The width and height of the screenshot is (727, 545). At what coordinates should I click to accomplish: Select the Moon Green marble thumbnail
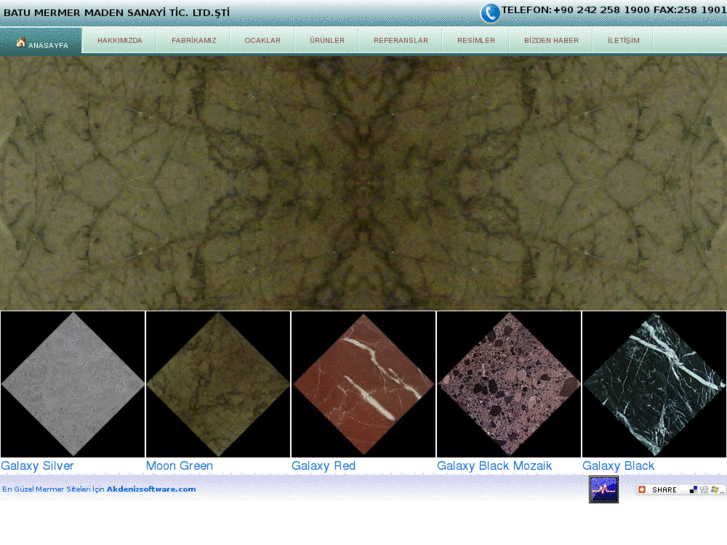(218, 384)
